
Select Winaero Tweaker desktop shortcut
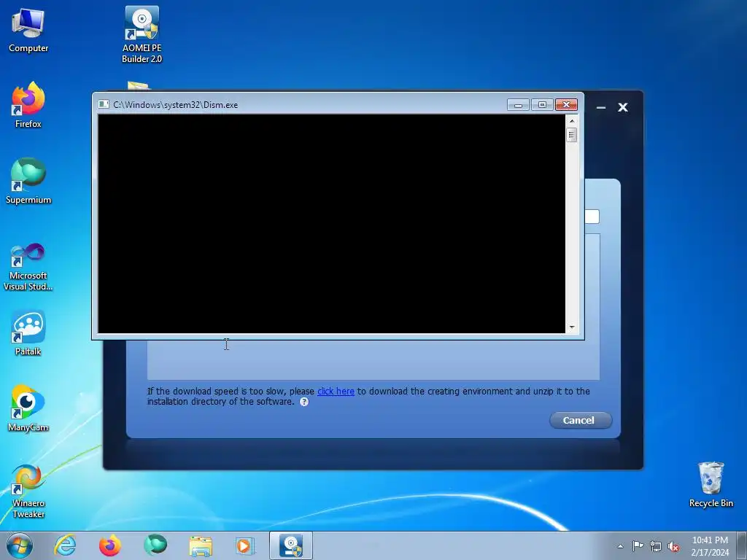[x=28, y=491]
